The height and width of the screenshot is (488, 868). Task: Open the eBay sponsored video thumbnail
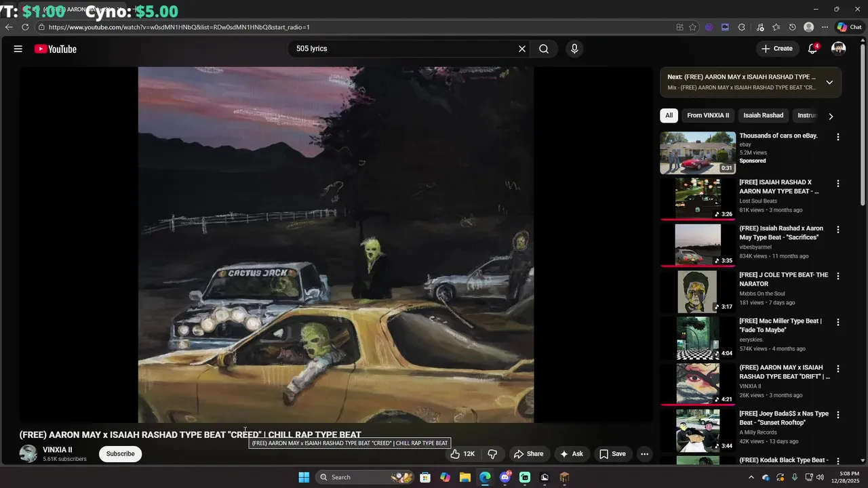[698, 153]
